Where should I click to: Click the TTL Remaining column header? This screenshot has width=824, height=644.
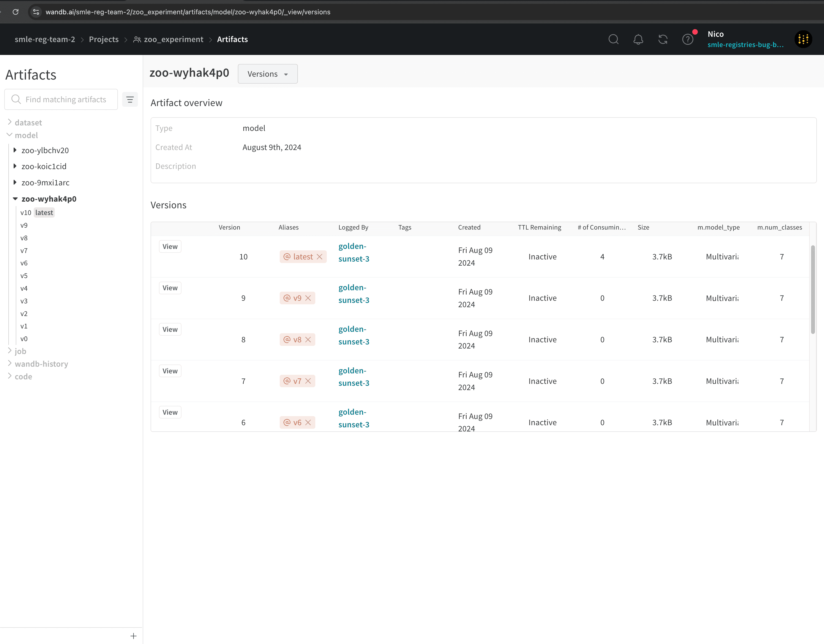pos(540,227)
